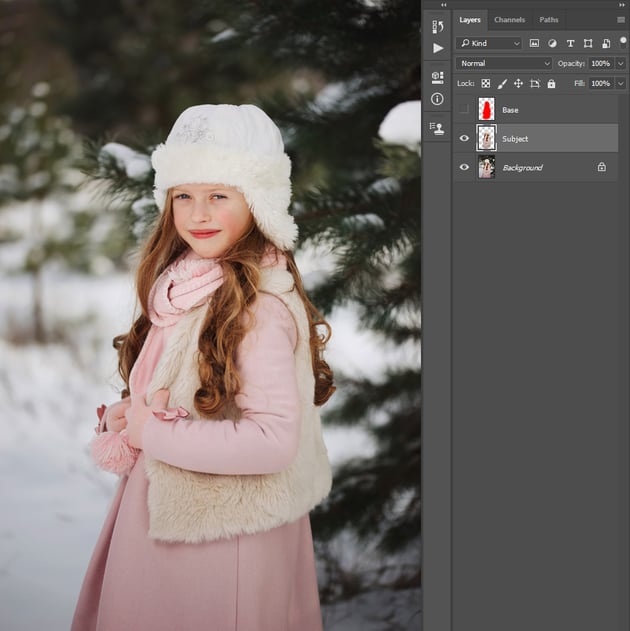Filter layers by type layers
This screenshot has width=630, height=631.
pos(570,44)
